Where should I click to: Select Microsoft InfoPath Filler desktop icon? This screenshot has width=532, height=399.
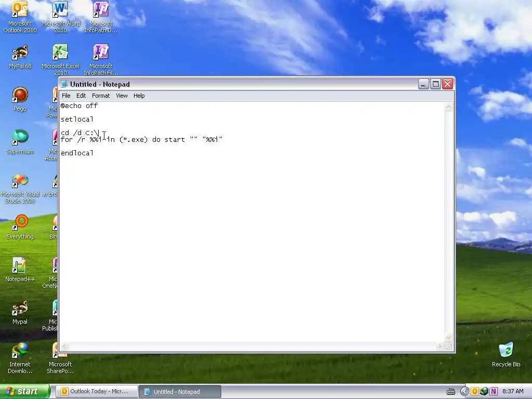pos(101,60)
